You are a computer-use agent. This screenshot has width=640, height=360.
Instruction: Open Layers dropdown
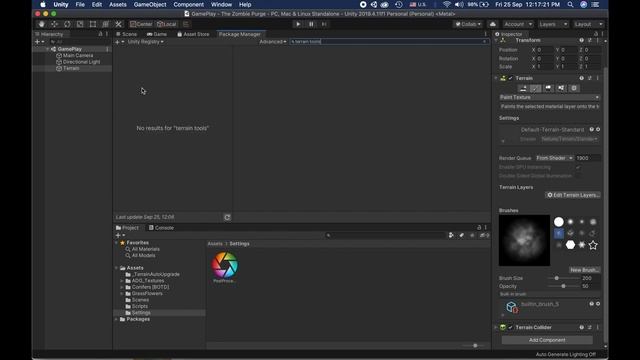553,24
